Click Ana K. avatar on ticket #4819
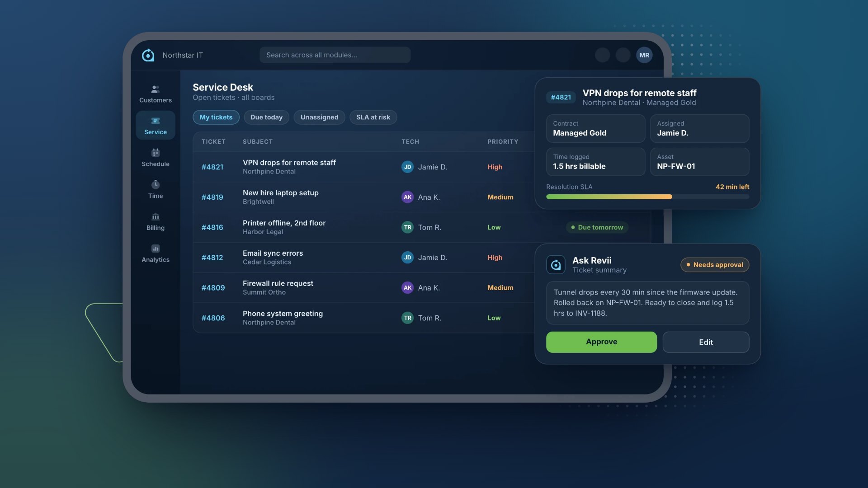This screenshot has width=868, height=488. click(407, 197)
